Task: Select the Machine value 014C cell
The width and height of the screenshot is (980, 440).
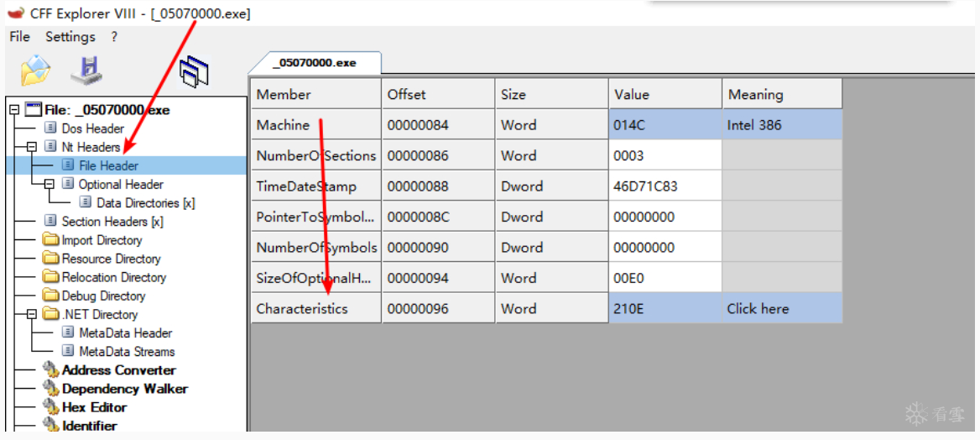Action: [665, 124]
